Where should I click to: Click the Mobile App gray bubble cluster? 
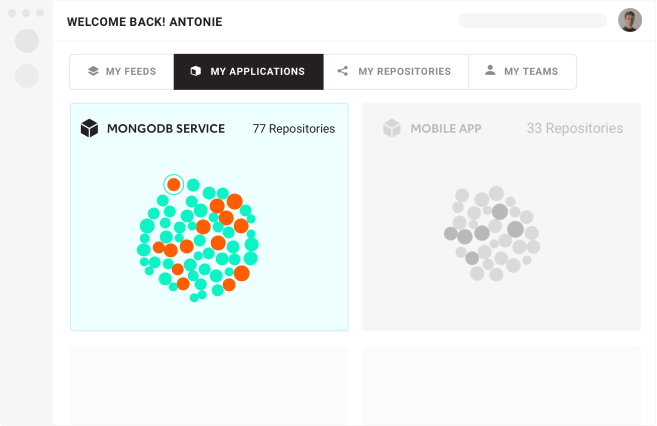point(491,233)
